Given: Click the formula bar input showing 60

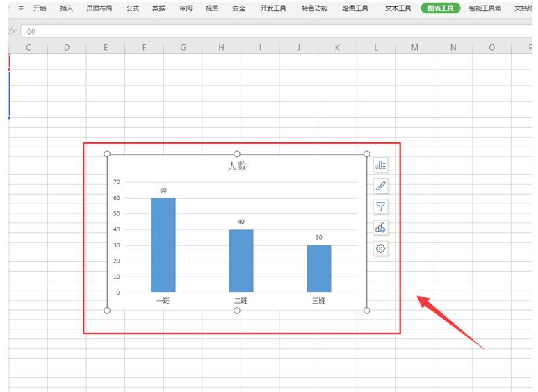Looking at the screenshot, I should [276, 31].
